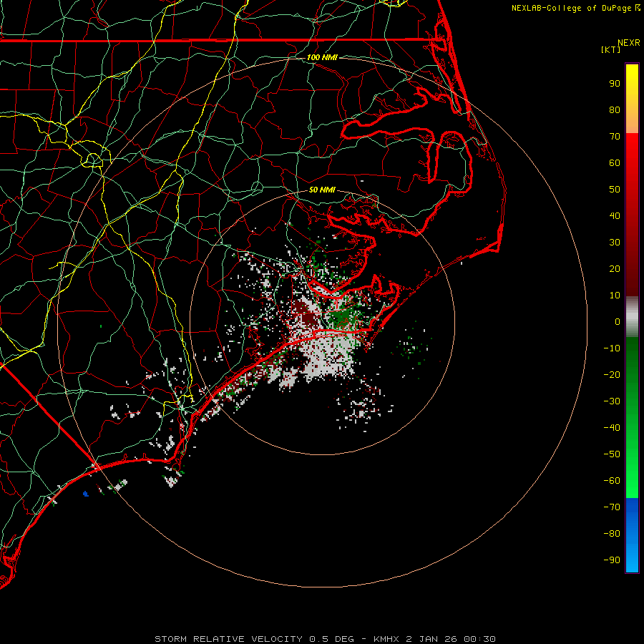Click the 2 JAN 26 date text
644x644 pixels.
(432, 639)
